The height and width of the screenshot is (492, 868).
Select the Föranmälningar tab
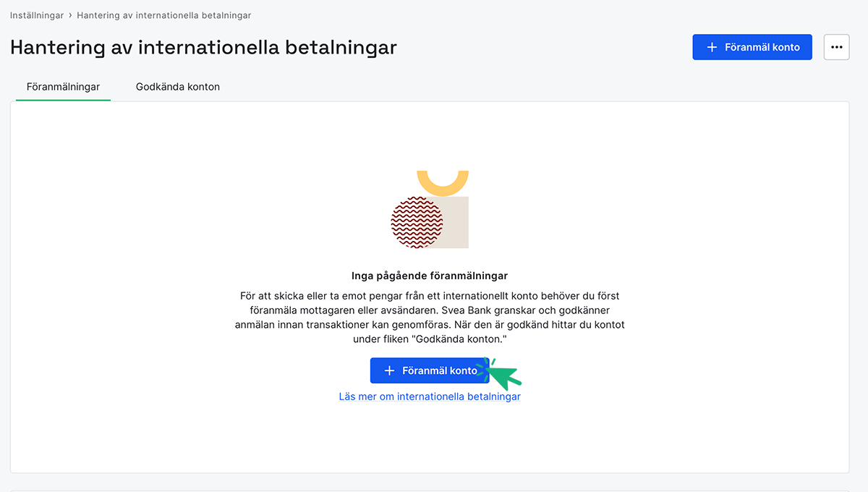coord(63,86)
